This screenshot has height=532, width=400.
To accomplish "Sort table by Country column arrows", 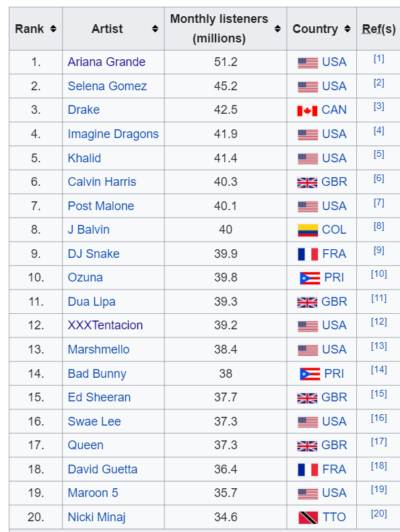I will (x=347, y=29).
